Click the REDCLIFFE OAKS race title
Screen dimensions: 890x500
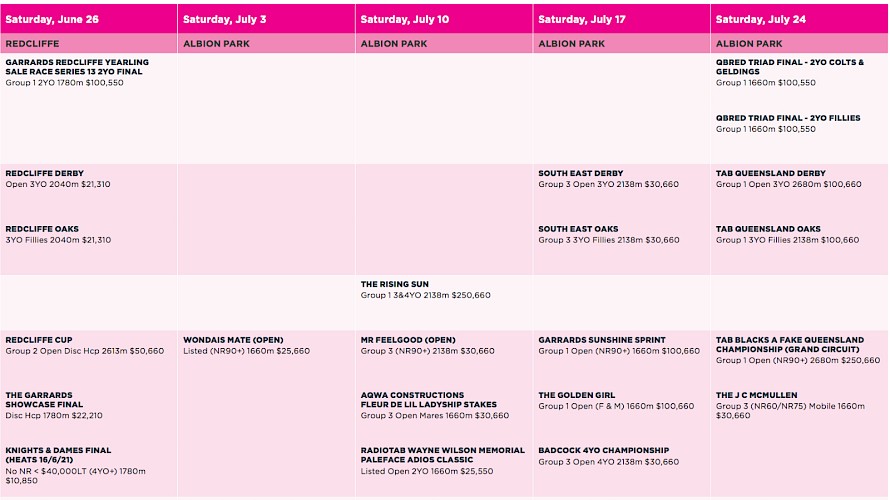coord(42,229)
